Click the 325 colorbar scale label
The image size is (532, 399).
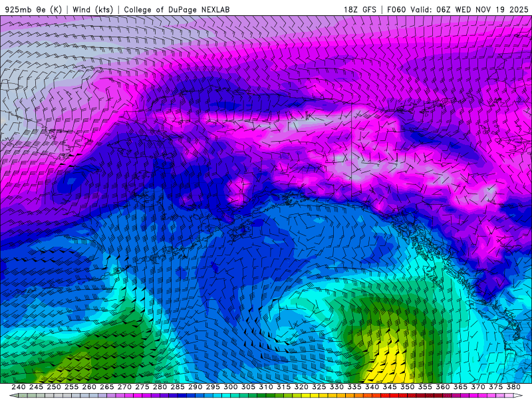[319, 387]
